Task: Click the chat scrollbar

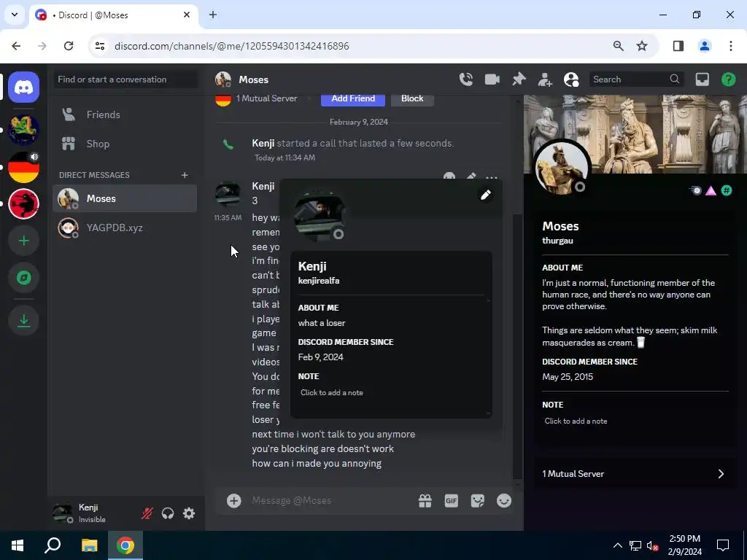Action: coord(518,346)
